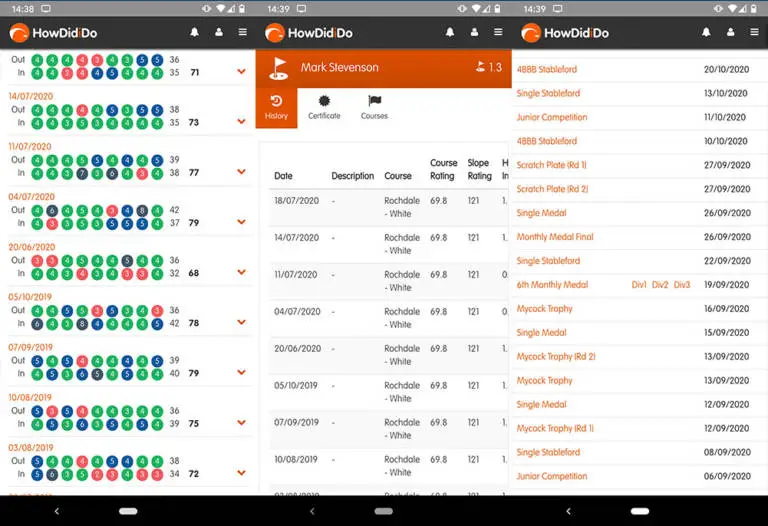
Task: Expand the round scoring 71
Action: pos(241,72)
